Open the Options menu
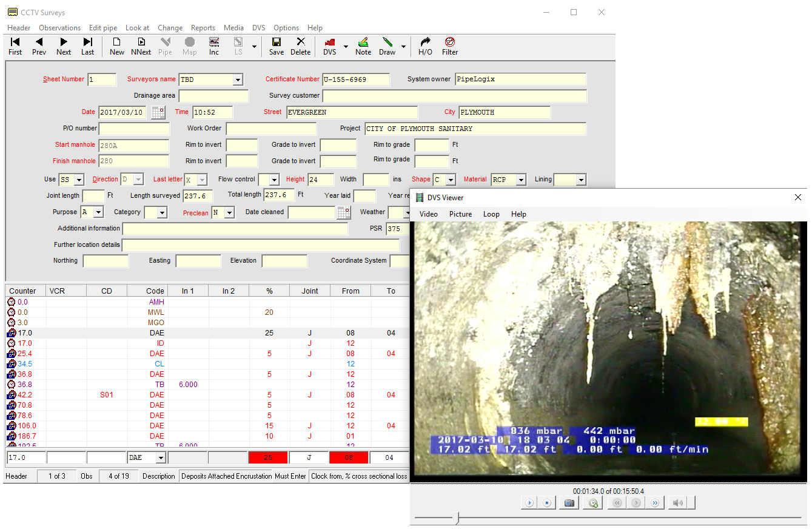 click(x=286, y=28)
